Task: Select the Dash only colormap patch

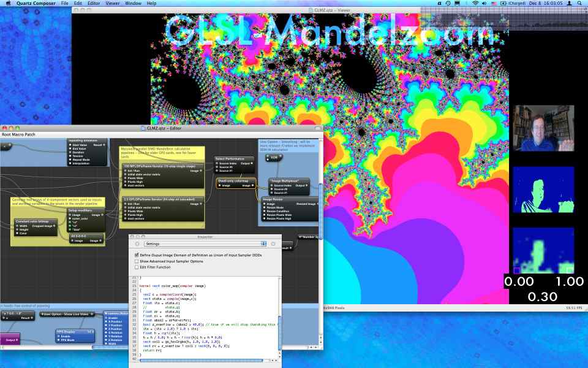Action: click(x=236, y=183)
